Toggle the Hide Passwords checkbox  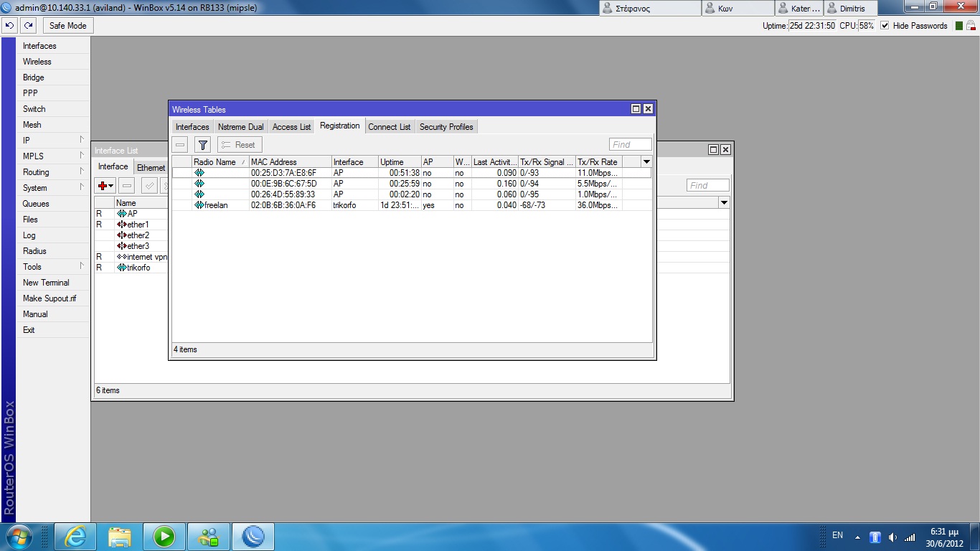[885, 26]
